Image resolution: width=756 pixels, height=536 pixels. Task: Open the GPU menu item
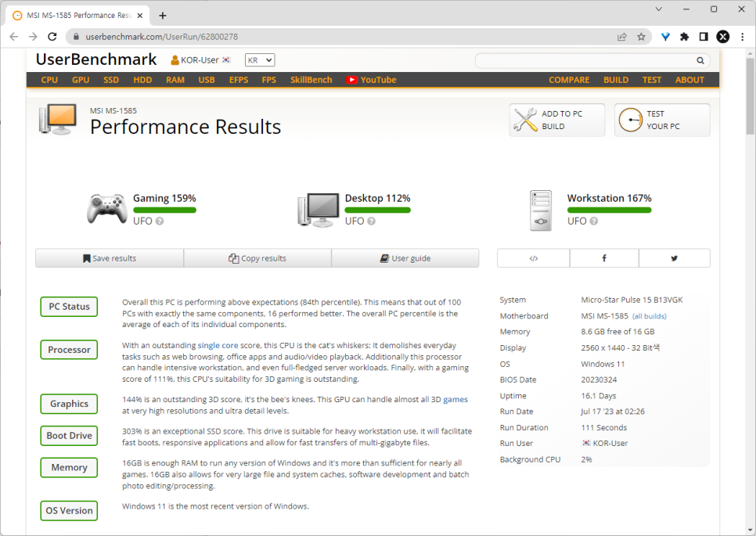(x=81, y=80)
